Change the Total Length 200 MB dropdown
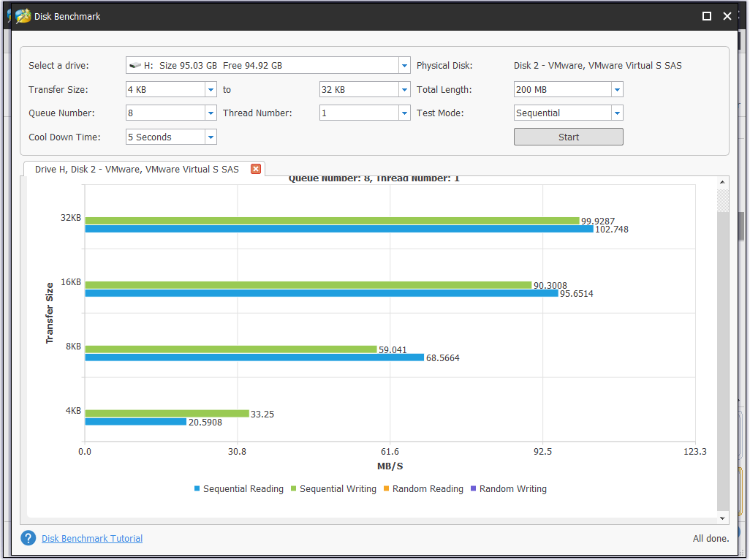The height and width of the screenshot is (560, 750). (617, 90)
